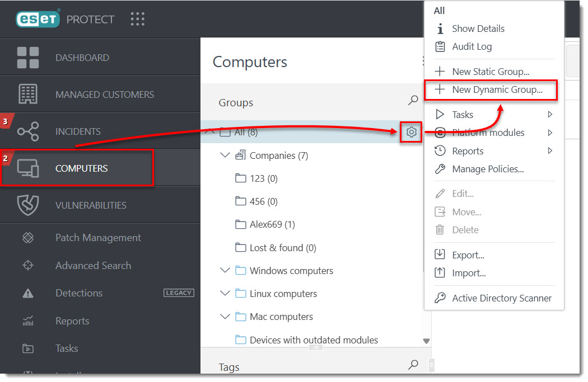The width and height of the screenshot is (588, 382).
Task: Choose New Static Group from menu
Action: point(491,72)
